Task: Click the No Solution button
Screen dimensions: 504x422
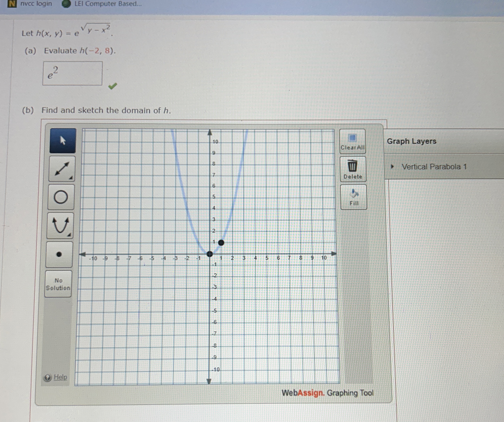Action: [x=58, y=284]
